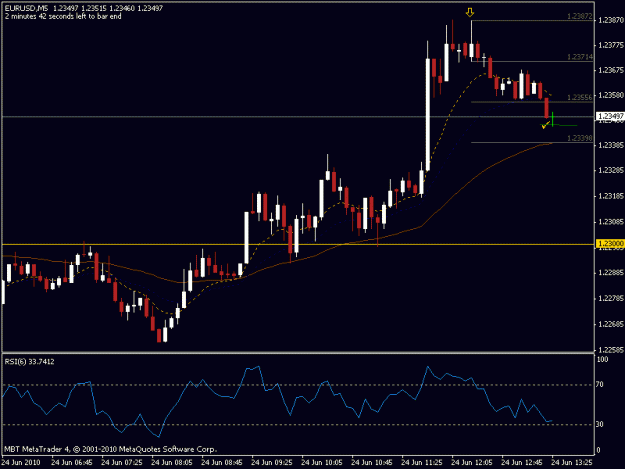Select the 1.23398 Fibonacci level label

(580, 138)
